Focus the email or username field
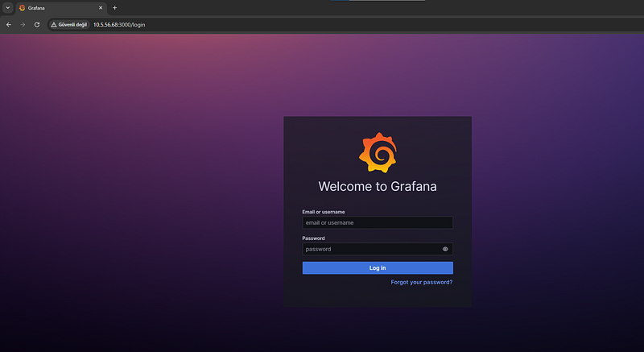Viewport: 644px width, 352px height. click(378, 222)
